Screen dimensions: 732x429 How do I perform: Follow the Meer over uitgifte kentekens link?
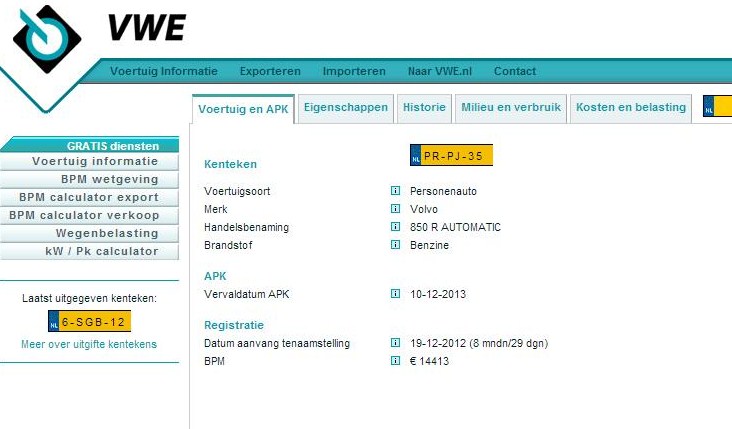(x=89, y=344)
